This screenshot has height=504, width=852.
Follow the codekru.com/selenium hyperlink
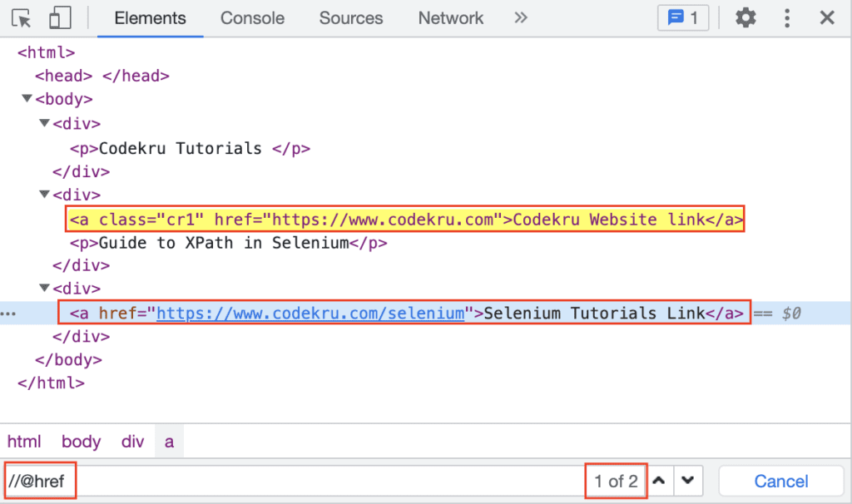click(x=308, y=313)
